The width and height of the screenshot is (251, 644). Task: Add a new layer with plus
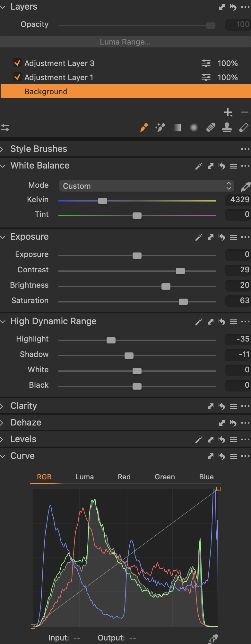228,112
